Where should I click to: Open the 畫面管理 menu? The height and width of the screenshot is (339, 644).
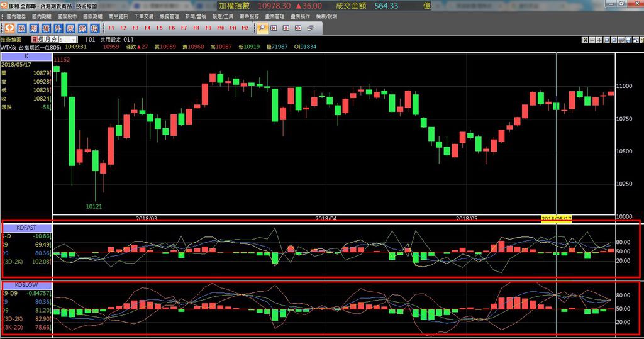pos(275,16)
